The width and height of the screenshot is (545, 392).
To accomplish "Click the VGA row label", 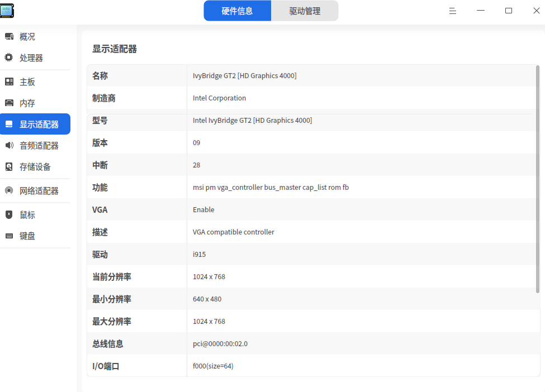I will click(x=99, y=210).
